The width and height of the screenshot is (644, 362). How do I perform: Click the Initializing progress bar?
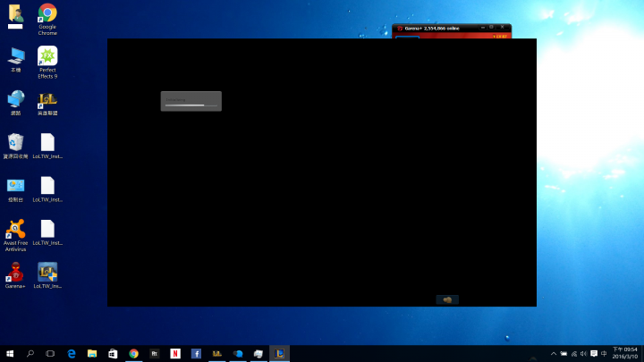pos(191,105)
